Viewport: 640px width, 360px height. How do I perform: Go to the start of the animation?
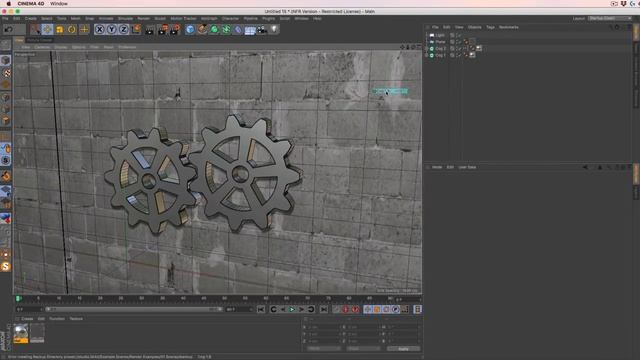pos(261,310)
